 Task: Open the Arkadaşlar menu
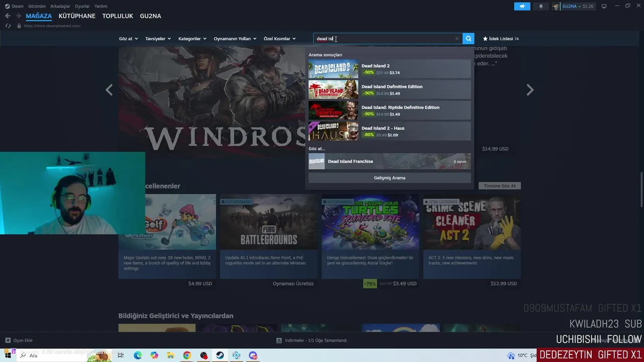pos(60,6)
